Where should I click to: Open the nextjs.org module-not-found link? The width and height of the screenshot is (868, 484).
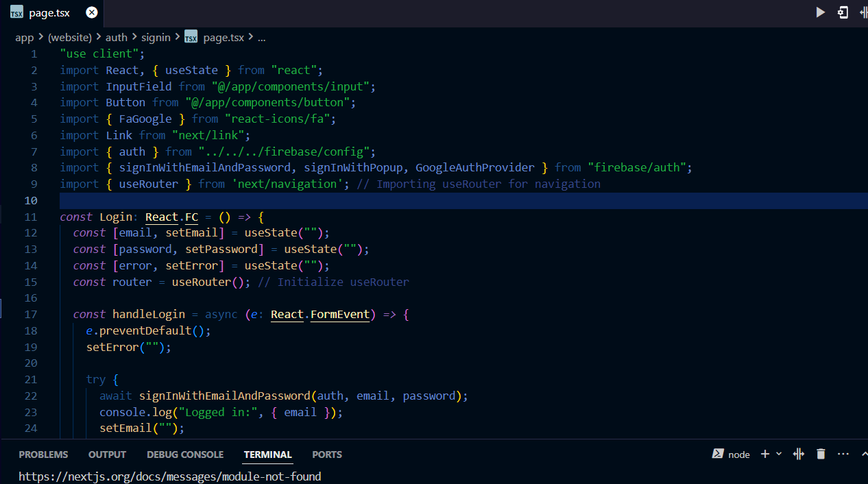click(170, 476)
